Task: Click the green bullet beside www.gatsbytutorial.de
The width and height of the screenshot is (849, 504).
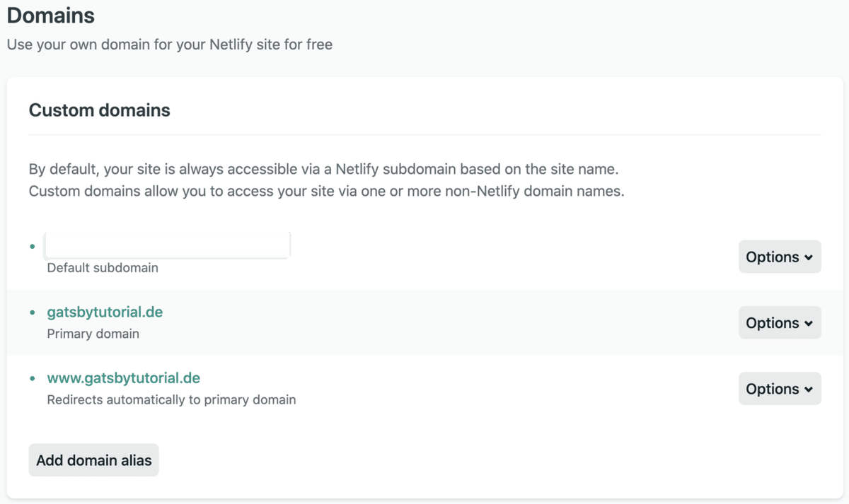Action: 32,378
